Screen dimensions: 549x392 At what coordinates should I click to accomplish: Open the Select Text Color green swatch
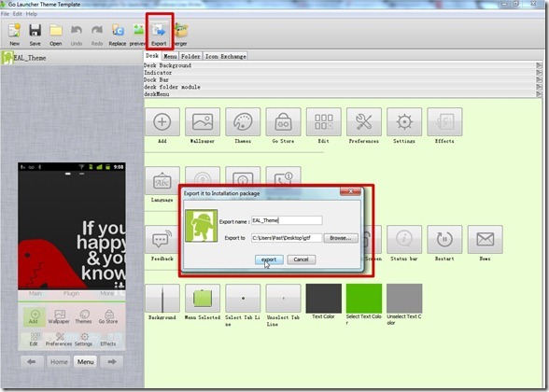point(364,299)
